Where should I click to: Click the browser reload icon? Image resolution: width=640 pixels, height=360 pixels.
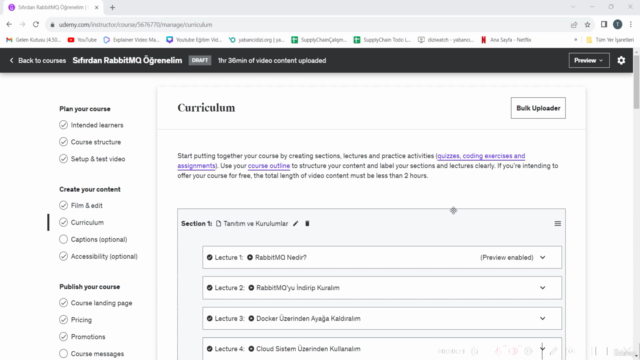click(36, 24)
